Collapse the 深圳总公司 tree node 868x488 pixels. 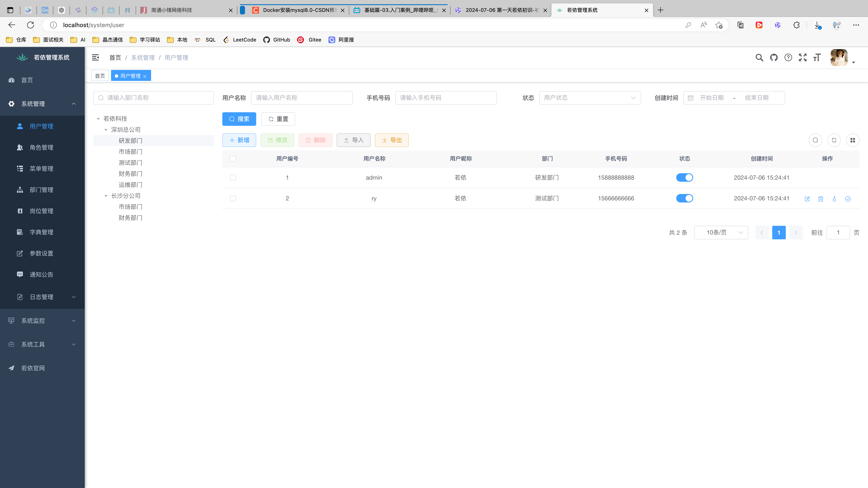pos(106,130)
